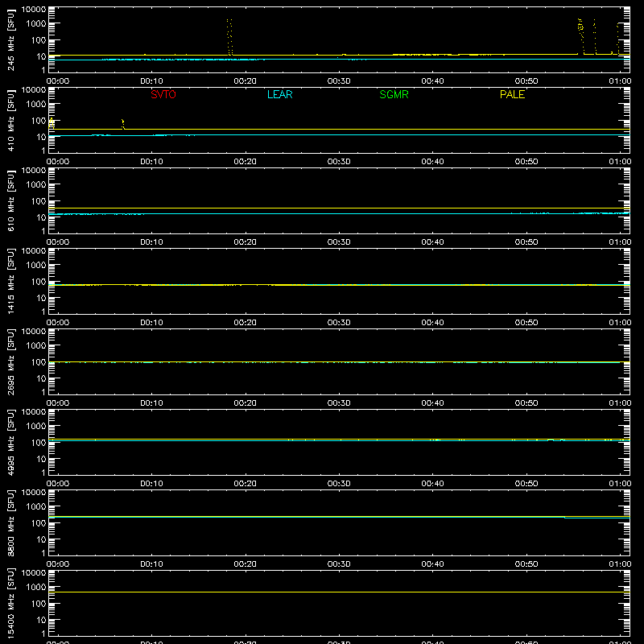
Task: Click the 00:20 tick label under the 245 MHz panel
Action: (246, 81)
